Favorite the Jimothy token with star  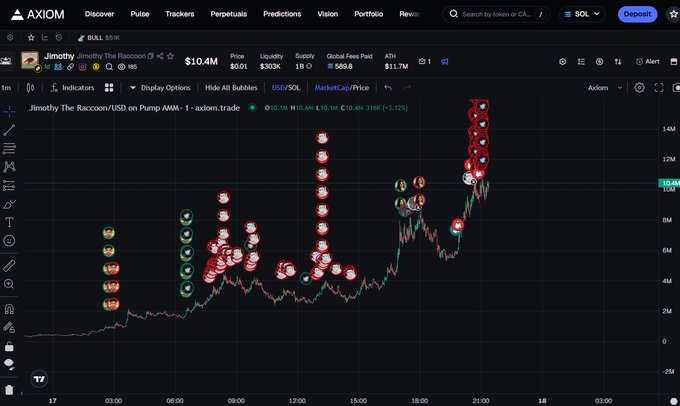pos(170,56)
